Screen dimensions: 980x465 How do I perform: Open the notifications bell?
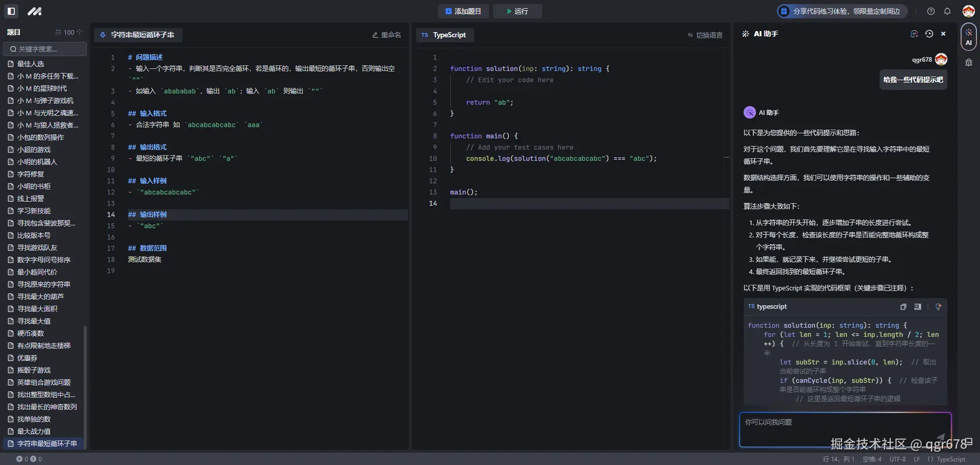coord(947,11)
